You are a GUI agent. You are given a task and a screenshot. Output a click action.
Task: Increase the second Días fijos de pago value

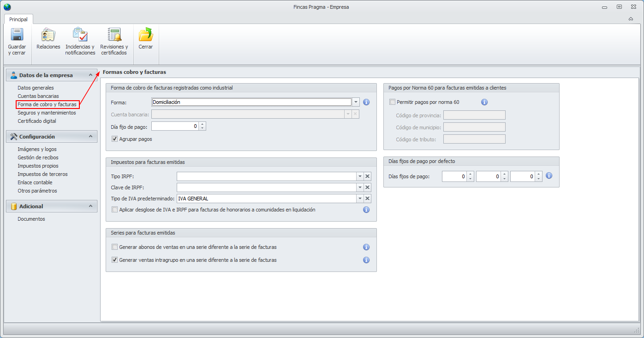tap(504, 174)
